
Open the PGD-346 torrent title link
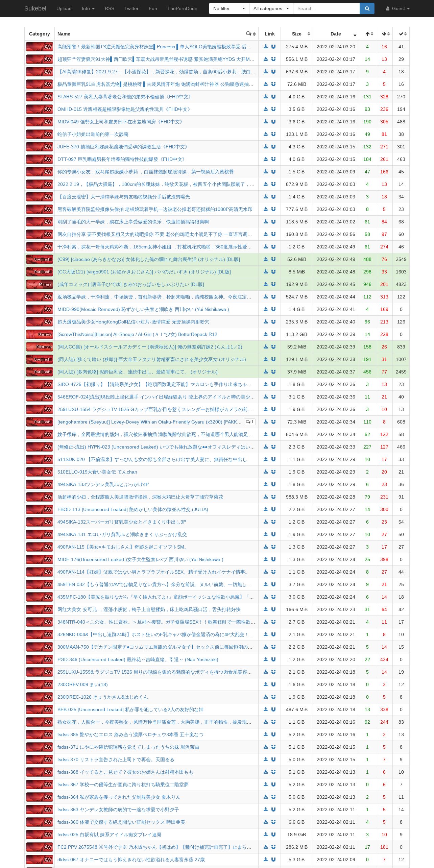[x=138, y=659]
